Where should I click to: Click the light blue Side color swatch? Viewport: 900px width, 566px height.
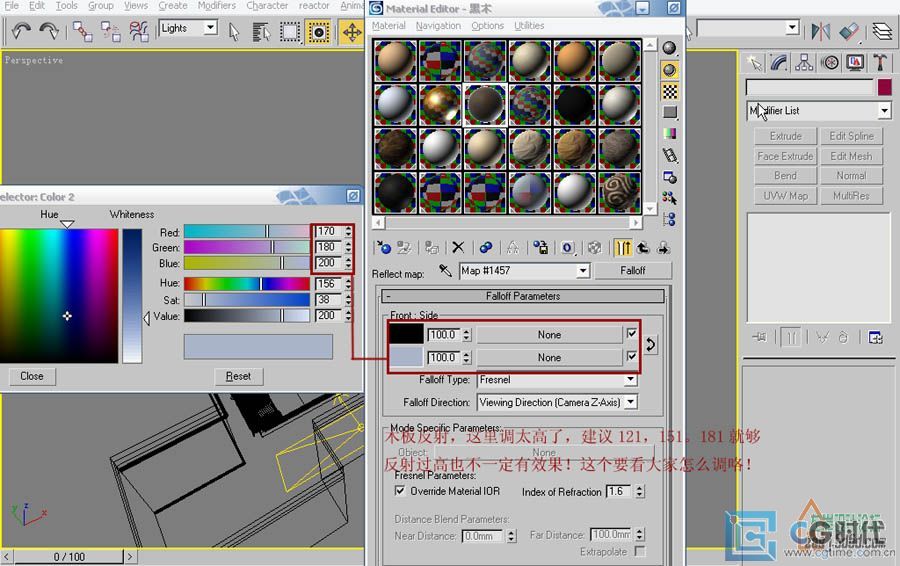pyautogui.click(x=406, y=357)
